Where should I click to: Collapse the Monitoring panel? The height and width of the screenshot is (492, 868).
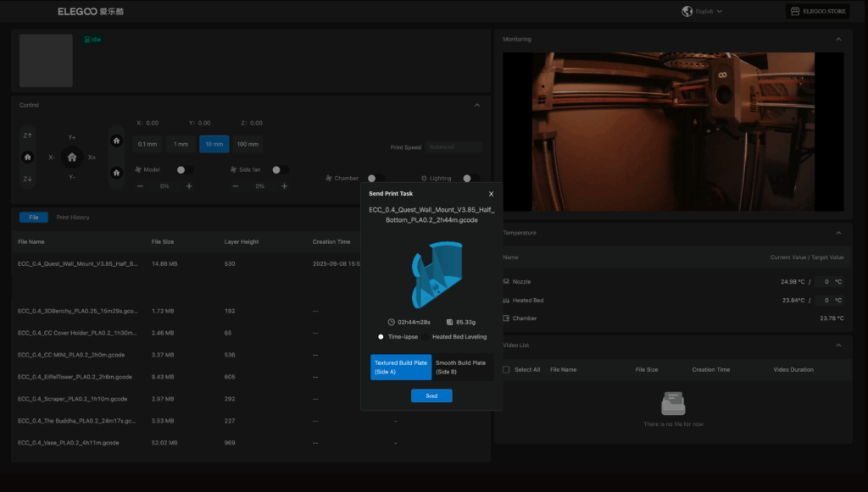pos(838,39)
